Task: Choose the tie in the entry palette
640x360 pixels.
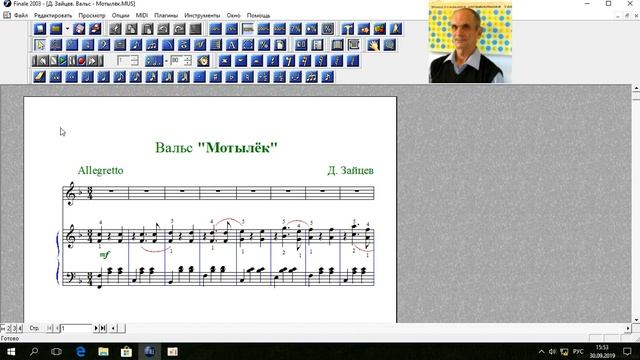Action: (296, 76)
